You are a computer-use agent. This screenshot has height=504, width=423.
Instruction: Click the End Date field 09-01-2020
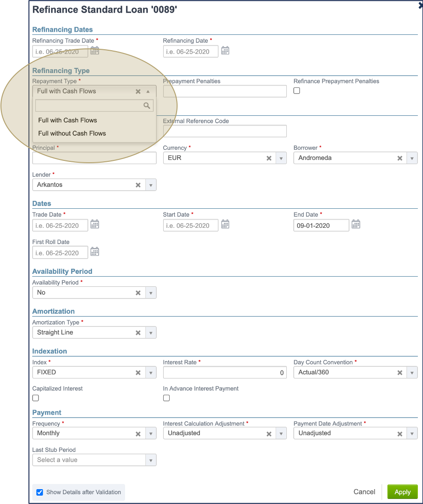[321, 225]
